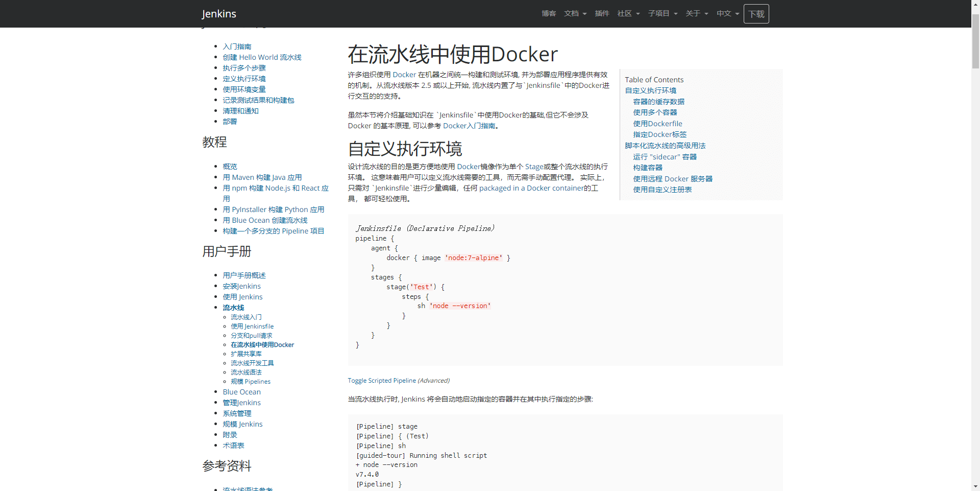This screenshot has height=491, width=980.
Task: Jump to 构建容器 in contents
Action: tap(647, 168)
